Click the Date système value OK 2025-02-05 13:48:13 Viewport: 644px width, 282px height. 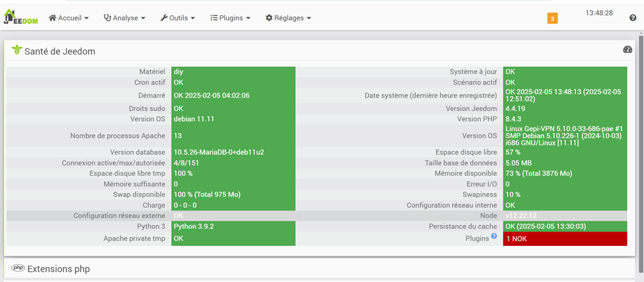563,95
